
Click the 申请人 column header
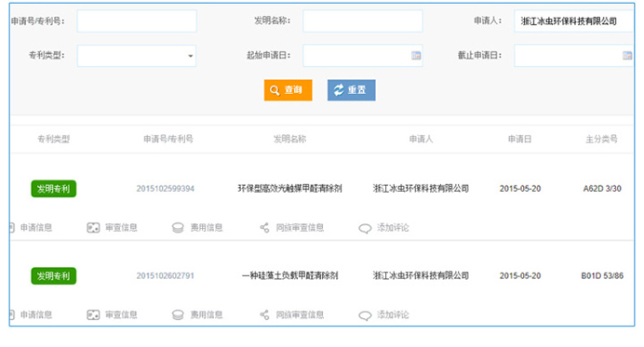click(x=421, y=139)
